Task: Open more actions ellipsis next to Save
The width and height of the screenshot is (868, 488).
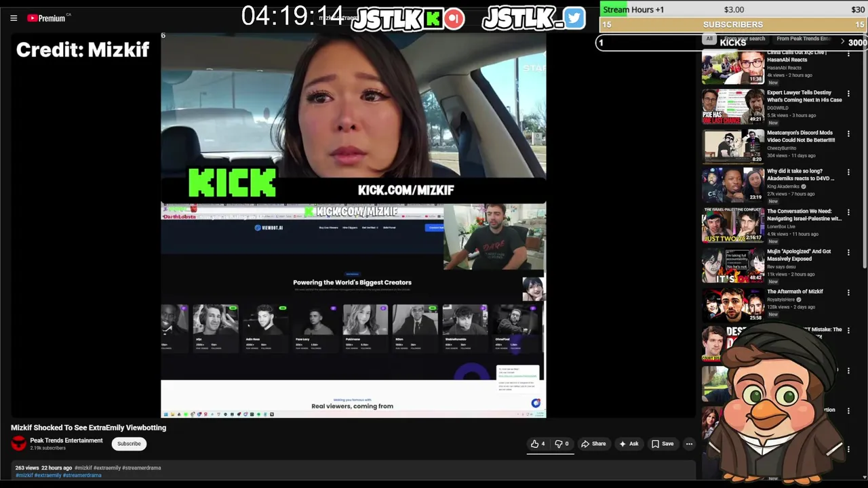Action: [689, 444]
